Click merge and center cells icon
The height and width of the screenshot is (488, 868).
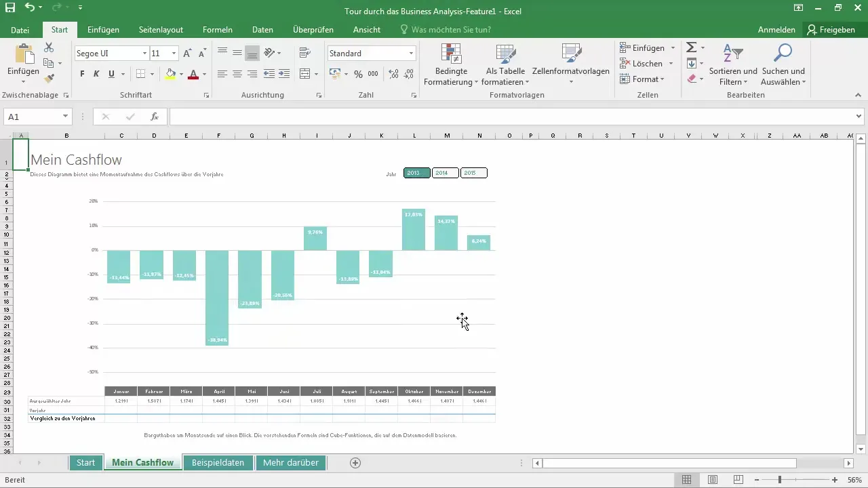[x=304, y=74]
